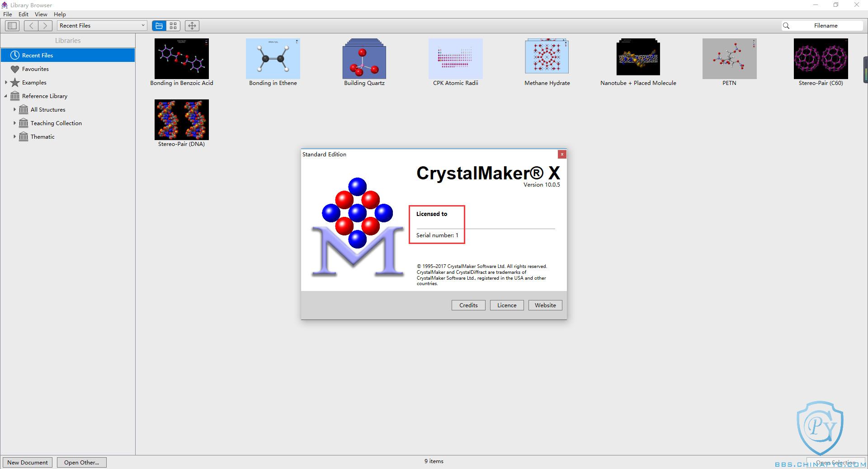Click the Teaching Collection library icon
The width and height of the screenshot is (868, 469).
tap(24, 123)
